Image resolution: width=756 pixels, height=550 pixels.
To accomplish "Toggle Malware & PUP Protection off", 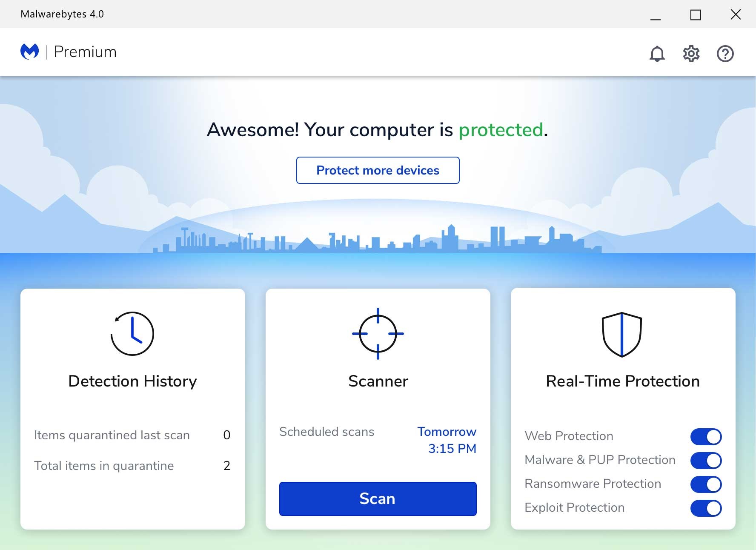I will (706, 460).
